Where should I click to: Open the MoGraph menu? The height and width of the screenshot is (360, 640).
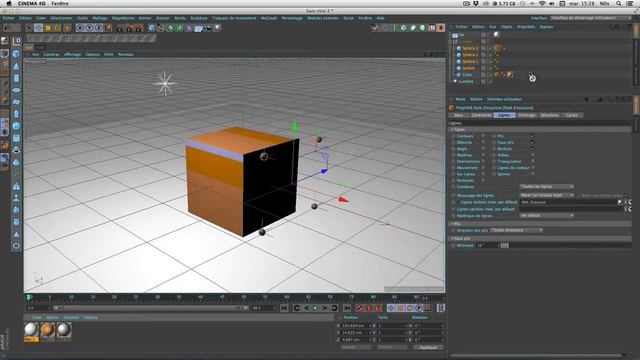(x=269, y=18)
